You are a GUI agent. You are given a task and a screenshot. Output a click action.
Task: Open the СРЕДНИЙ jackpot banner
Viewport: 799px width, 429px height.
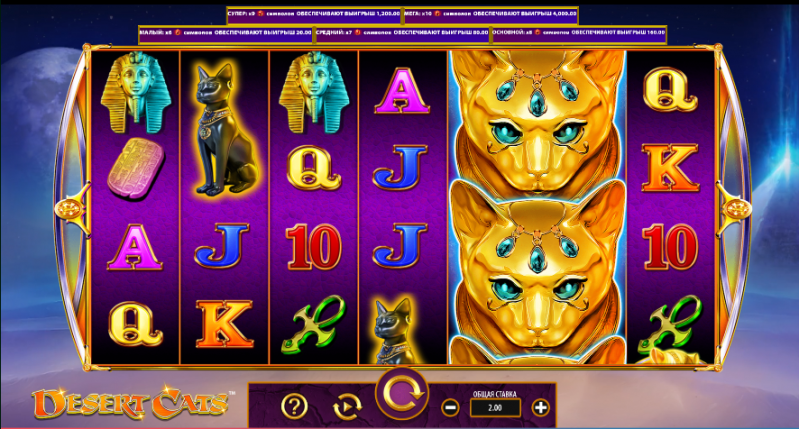coord(402,33)
